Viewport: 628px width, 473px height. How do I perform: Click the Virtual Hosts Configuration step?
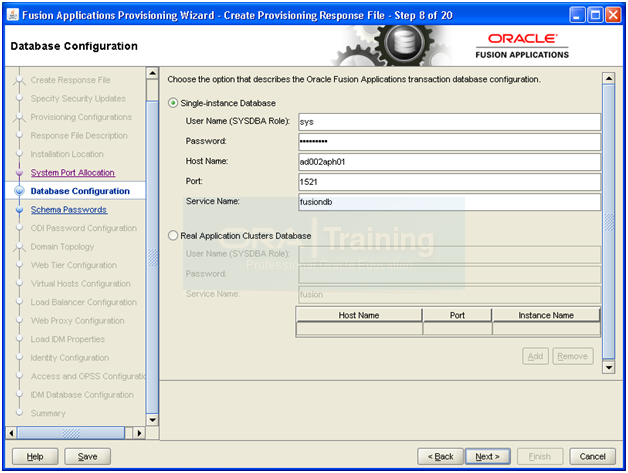click(81, 284)
